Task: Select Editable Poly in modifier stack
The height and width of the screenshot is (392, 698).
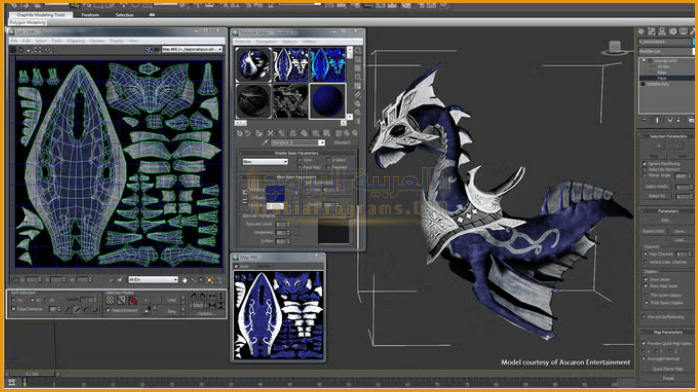Action: tap(657, 84)
